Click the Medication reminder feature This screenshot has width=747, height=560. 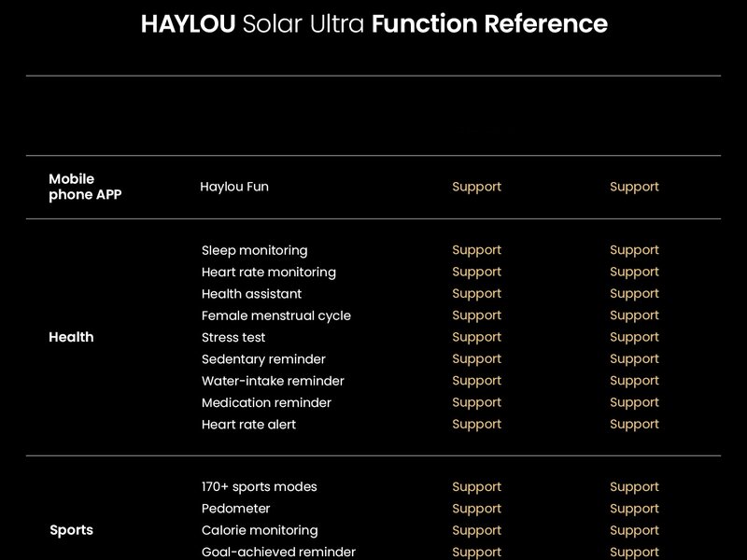[266, 402]
